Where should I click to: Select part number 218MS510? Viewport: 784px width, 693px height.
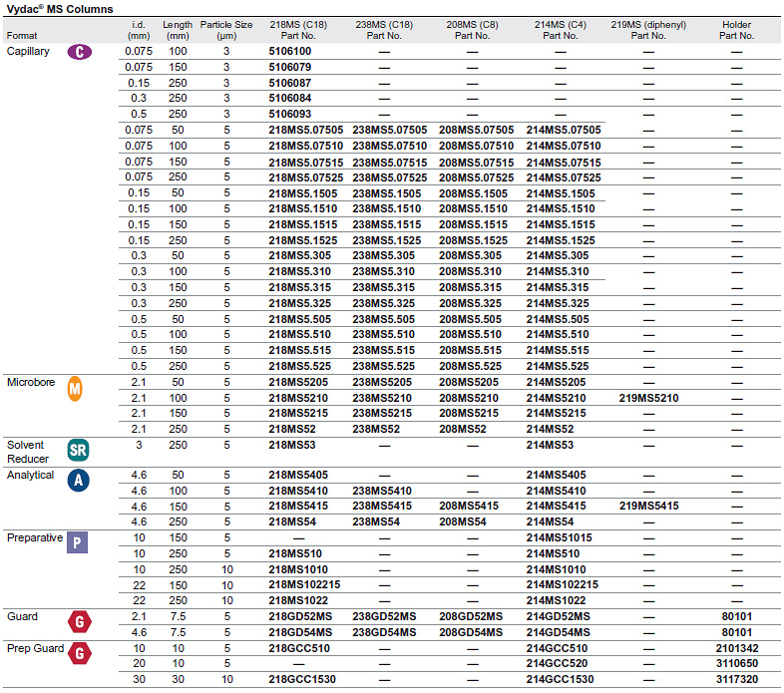coord(295,554)
